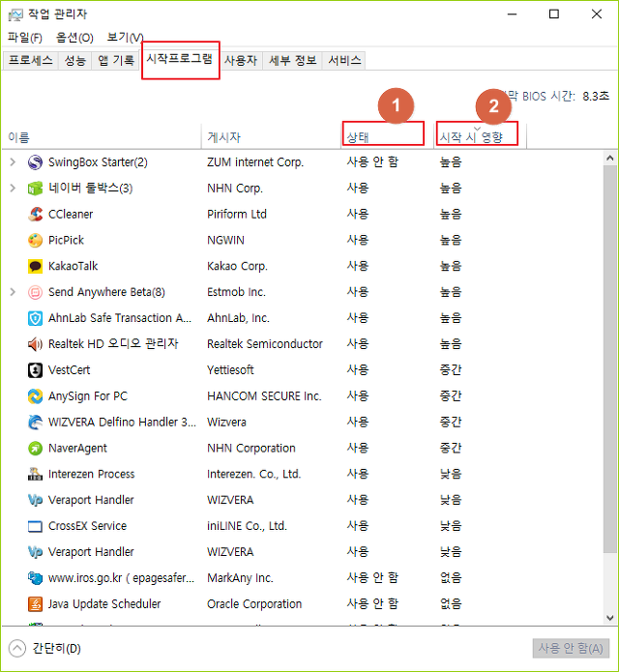Click the scrollbar down arrow
The width and height of the screenshot is (619, 672).
610,618
